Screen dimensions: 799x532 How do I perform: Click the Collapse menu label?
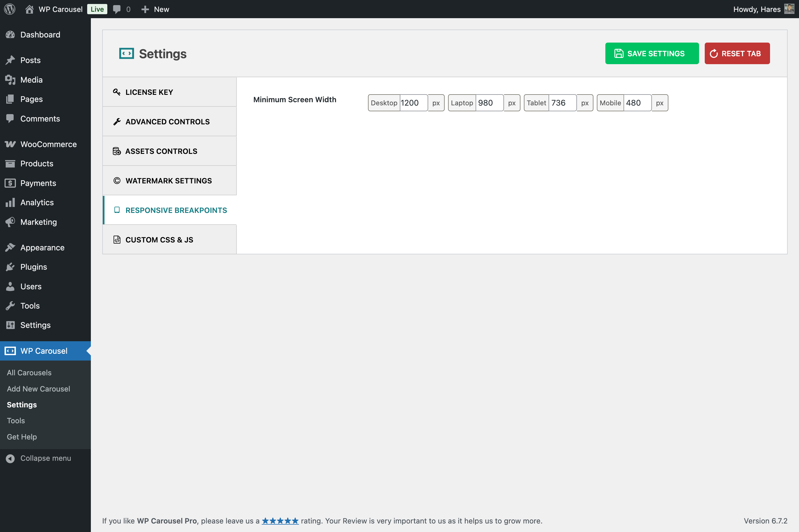tap(46, 458)
